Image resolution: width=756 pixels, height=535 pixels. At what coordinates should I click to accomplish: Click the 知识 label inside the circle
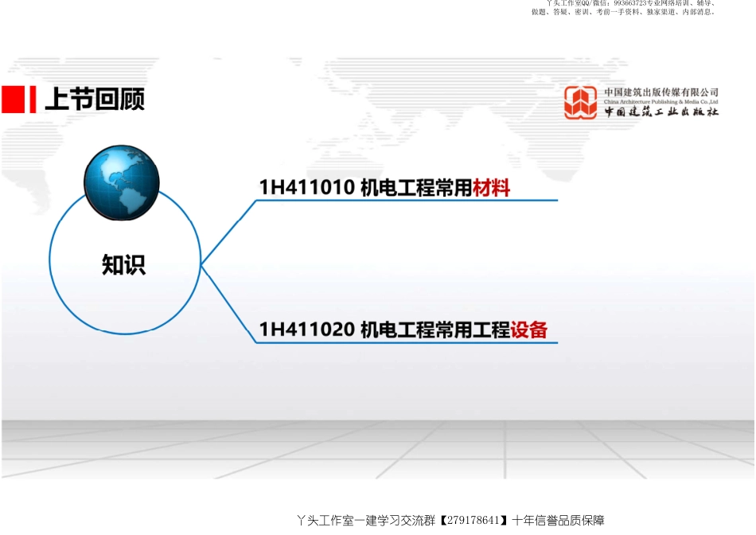point(124,265)
